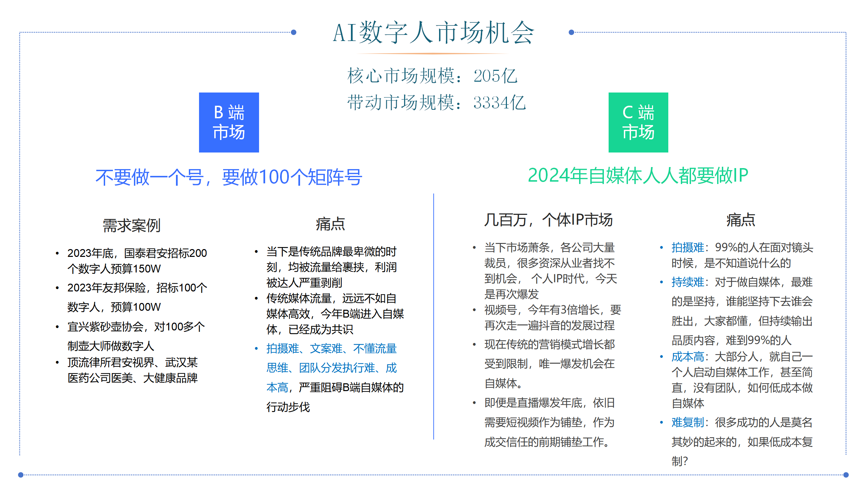Select the line 核心市场规模：205亿
This screenshot has width=868, height=488.
[x=432, y=76]
